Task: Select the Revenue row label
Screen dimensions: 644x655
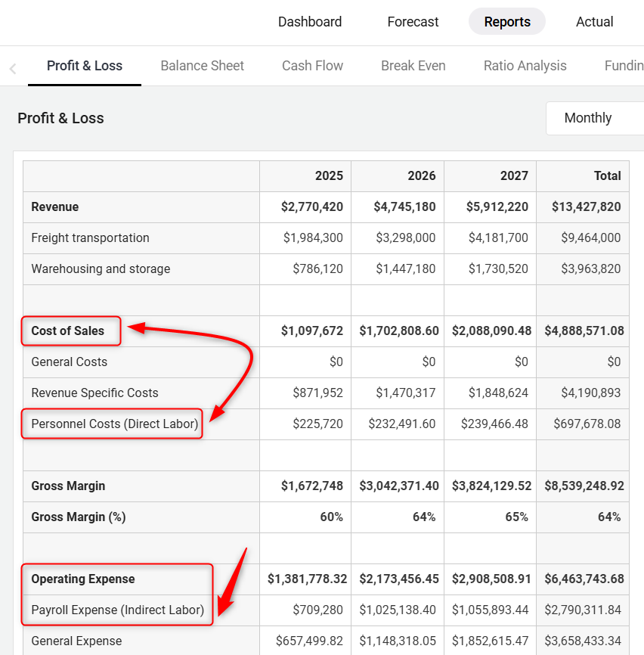Action: [55, 206]
